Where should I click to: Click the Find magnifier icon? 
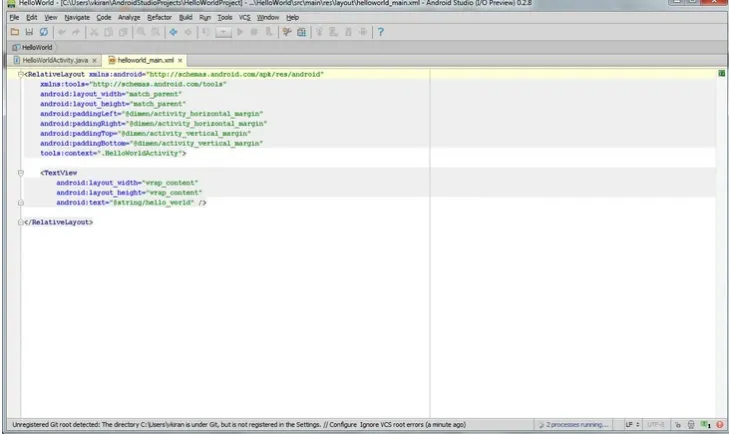(x=141, y=32)
